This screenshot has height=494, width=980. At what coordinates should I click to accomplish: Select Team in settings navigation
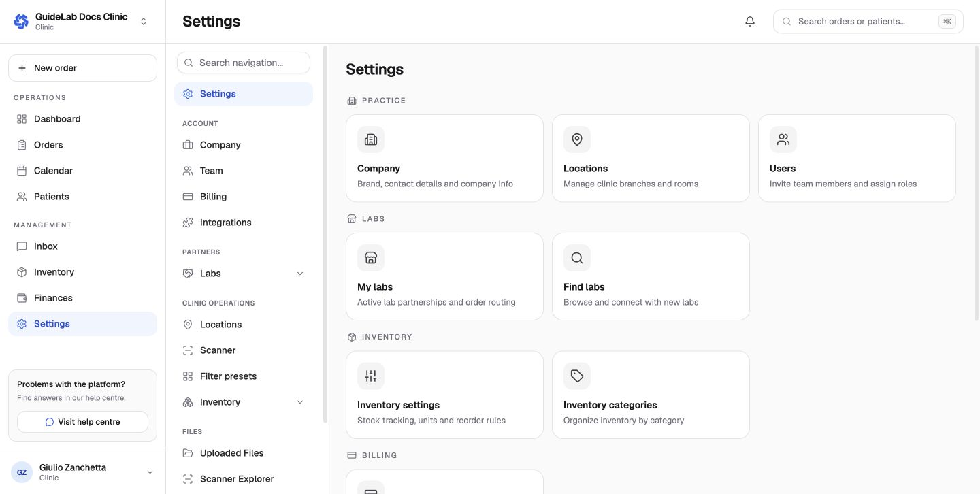pos(244,171)
